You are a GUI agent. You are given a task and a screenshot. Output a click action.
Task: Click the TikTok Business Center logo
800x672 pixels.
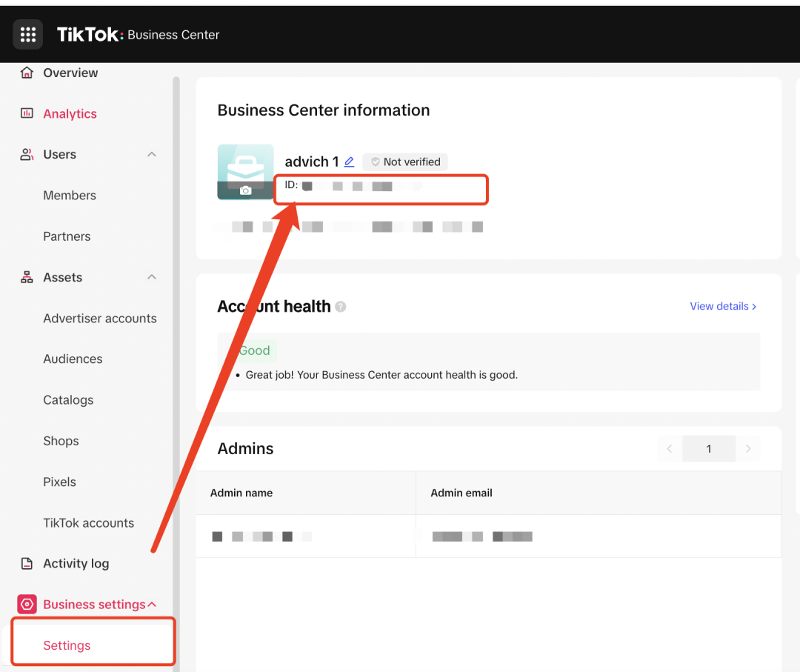(x=139, y=35)
